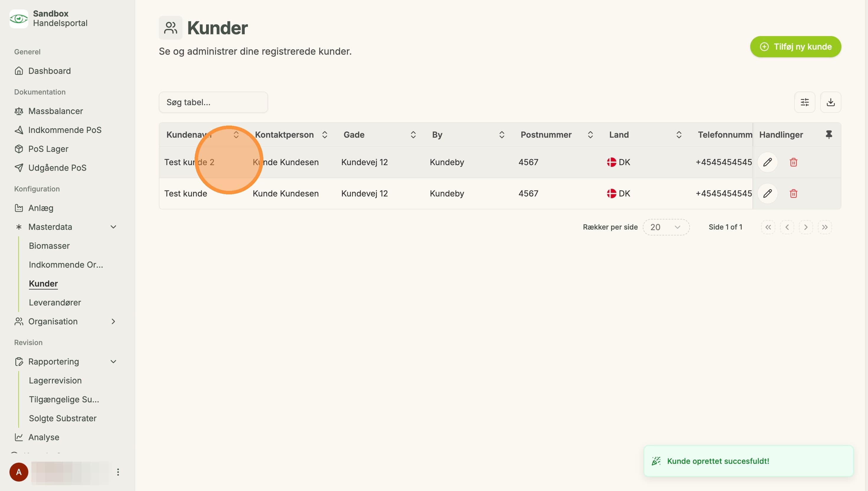Click the Sandbox Handelsportal eye logo
The width and height of the screenshot is (868, 491).
pyautogui.click(x=19, y=19)
